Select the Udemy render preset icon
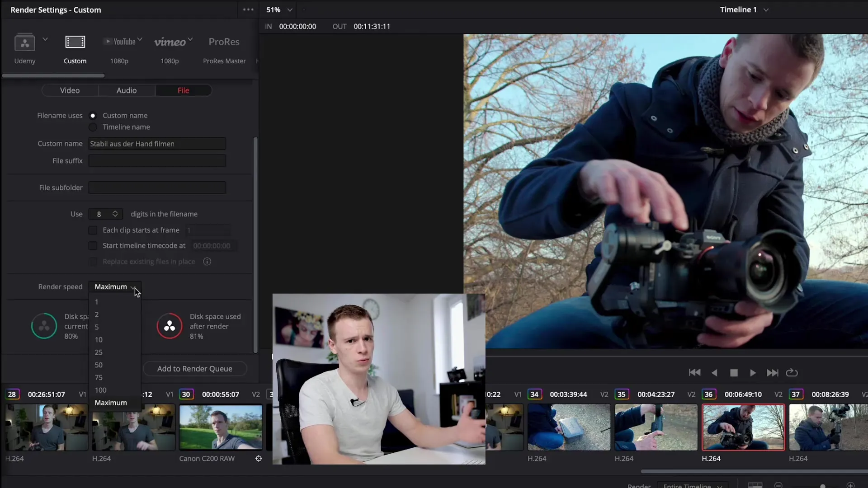The height and width of the screenshot is (488, 868). point(24,42)
